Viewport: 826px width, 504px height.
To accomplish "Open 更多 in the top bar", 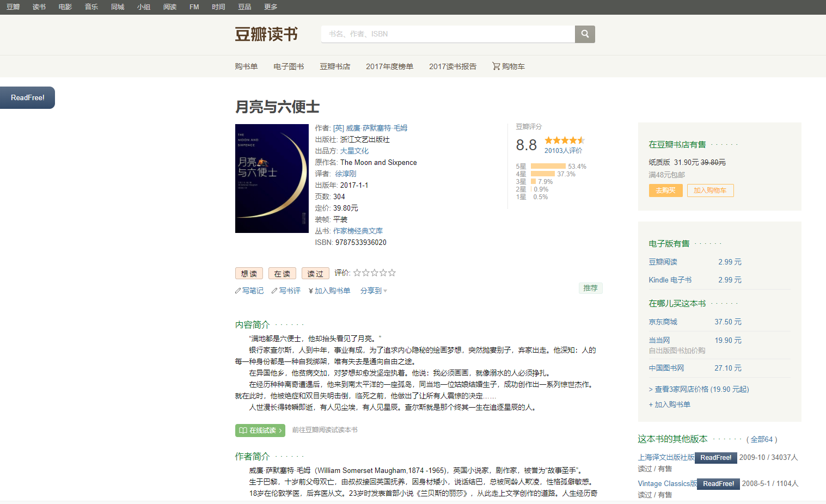I will coord(271,7).
